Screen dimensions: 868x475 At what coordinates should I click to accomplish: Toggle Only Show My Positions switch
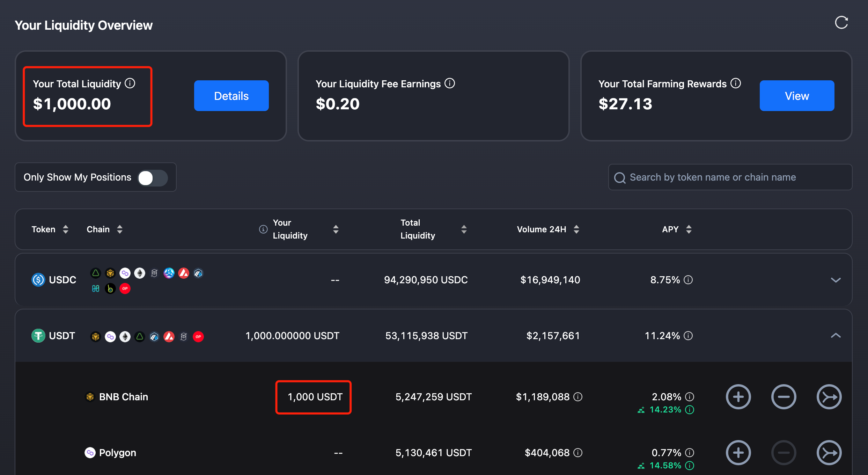click(x=153, y=178)
